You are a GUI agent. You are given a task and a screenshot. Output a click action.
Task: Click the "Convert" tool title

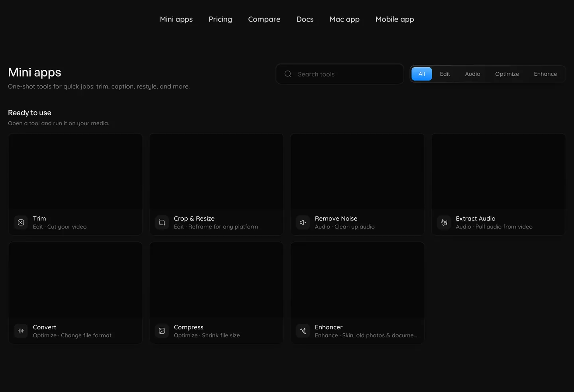[x=44, y=327]
